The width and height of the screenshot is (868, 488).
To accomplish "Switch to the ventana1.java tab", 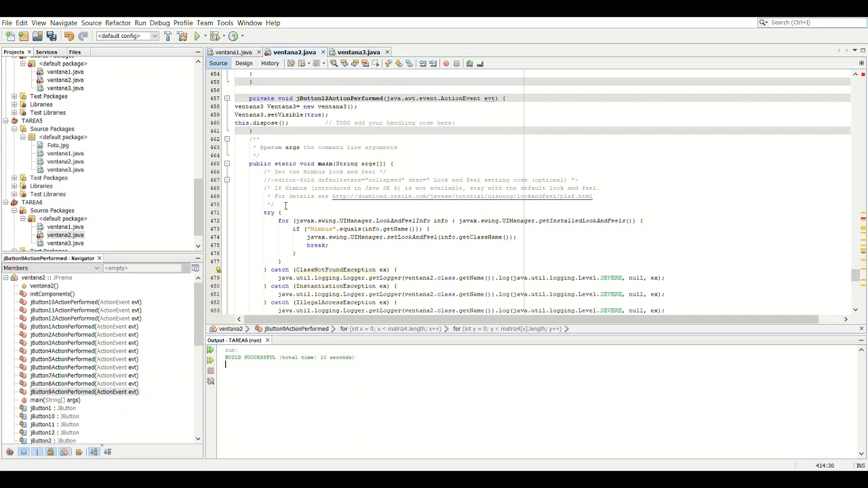I will click(233, 52).
